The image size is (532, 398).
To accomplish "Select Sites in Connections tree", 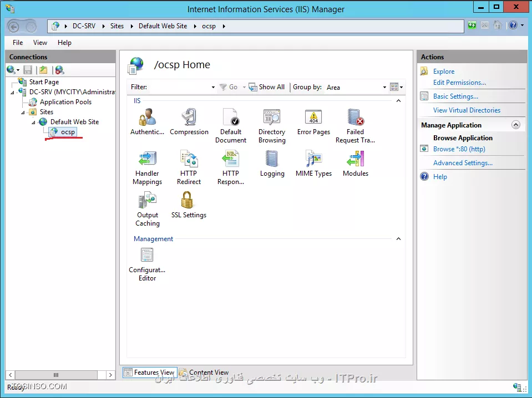I will click(x=46, y=112).
